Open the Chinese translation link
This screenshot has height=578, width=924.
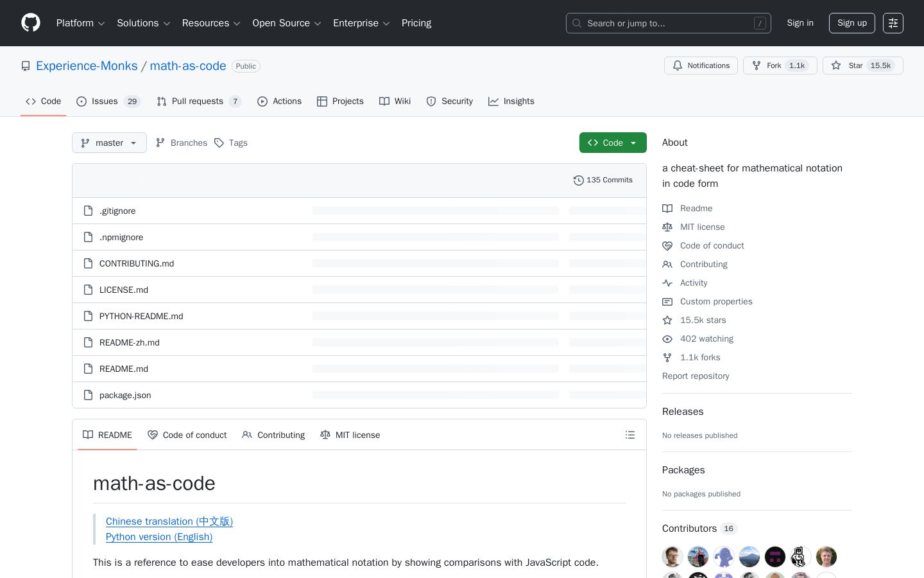(x=169, y=521)
